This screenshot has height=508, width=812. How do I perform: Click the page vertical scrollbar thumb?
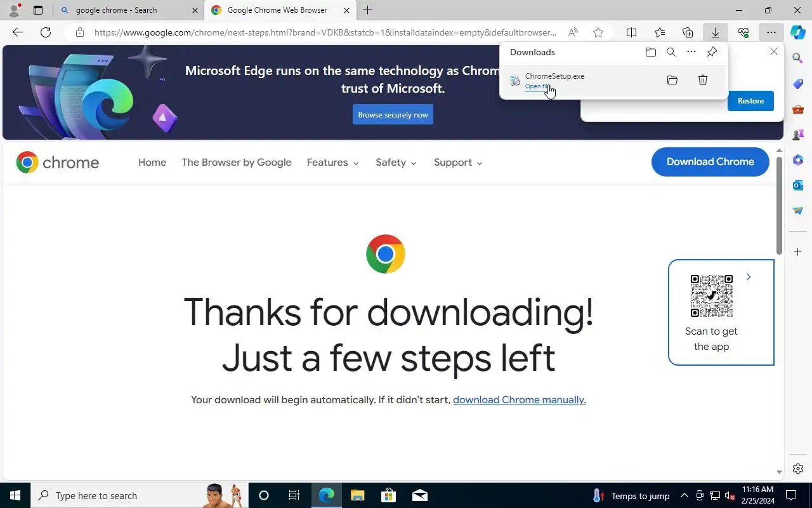point(779,205)
